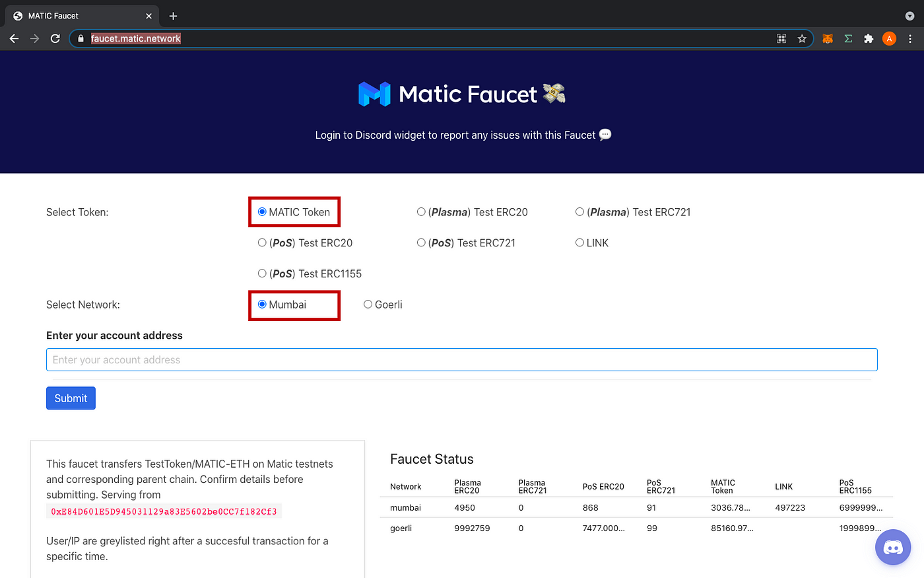This screenshot has width=924, height=578.
Task: Click the account address input field
Action: pos(461,360)
